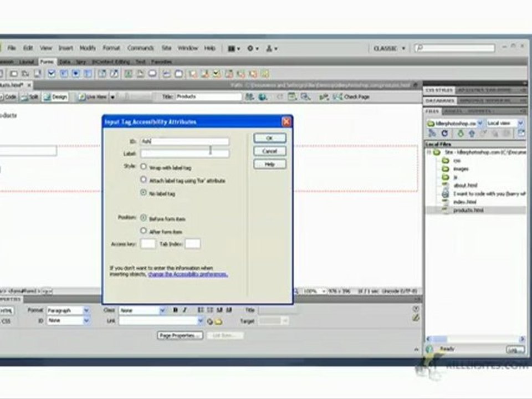The width and height of the screenshot is (532, 399).
Task: Insert a Textarea from Forms bar
Action: [x=37, y=74]
